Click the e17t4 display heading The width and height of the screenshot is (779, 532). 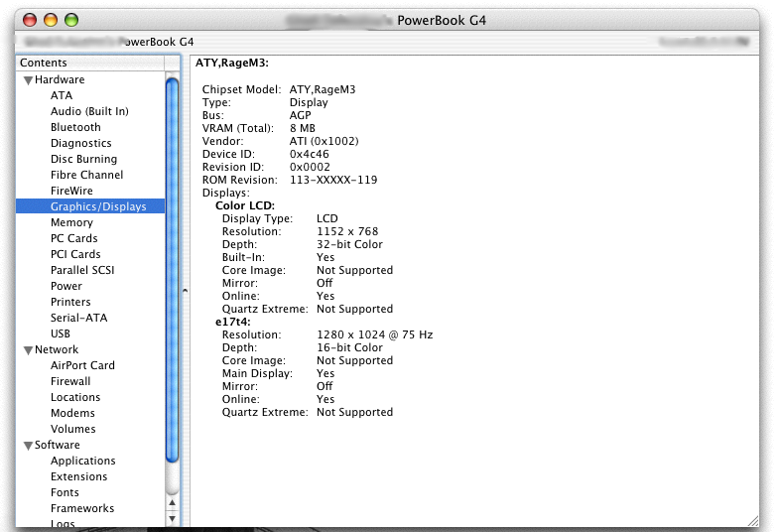[x=233, y=322]
